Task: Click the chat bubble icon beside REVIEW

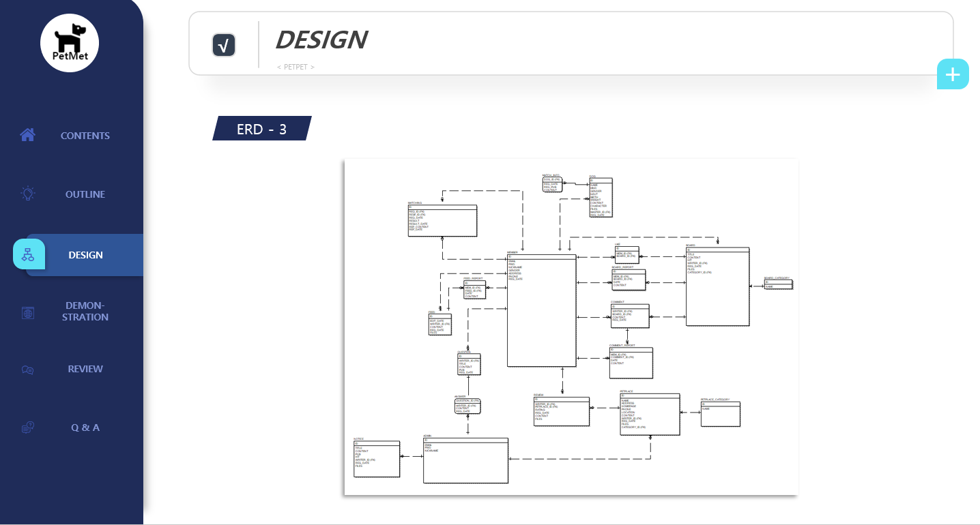Action: pos(27,370)
